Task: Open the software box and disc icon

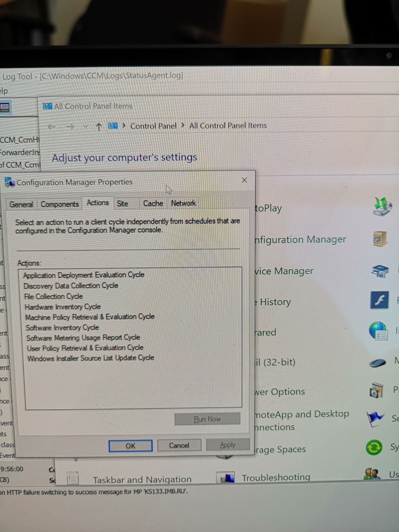Action: (x=376, y=391)
